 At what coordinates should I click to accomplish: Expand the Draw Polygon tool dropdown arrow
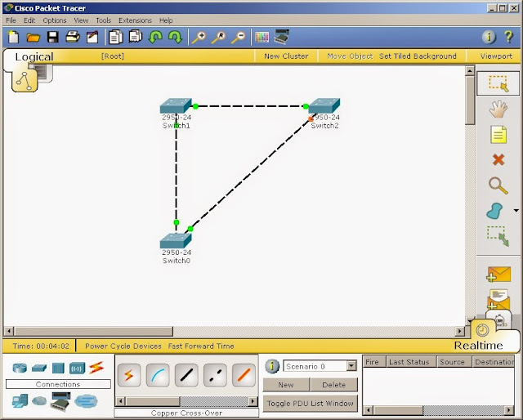click(516, 211)
